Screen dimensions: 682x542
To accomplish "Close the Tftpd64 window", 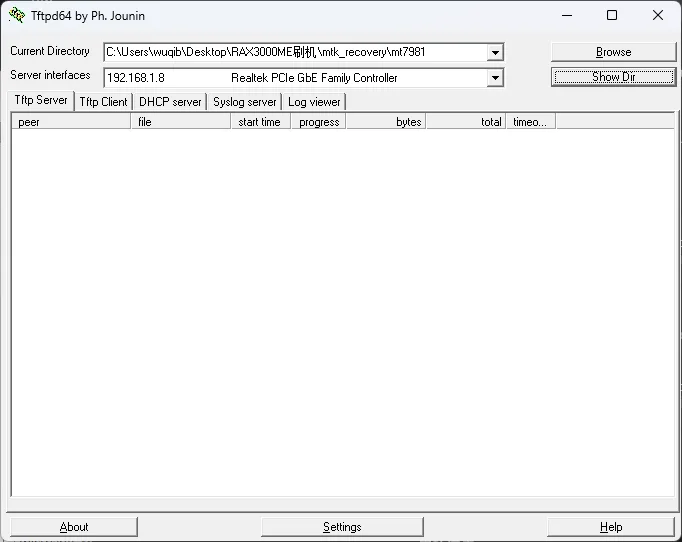I will click(658, 16).
